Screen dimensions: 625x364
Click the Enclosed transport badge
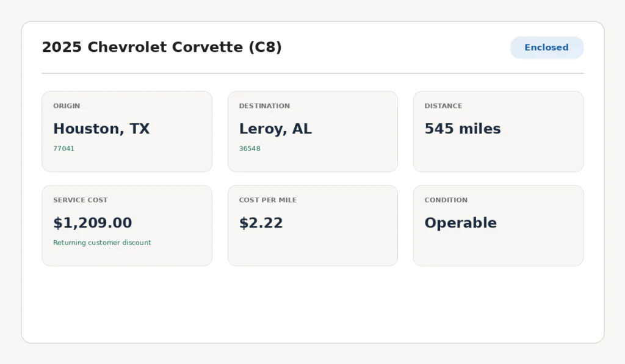(547, 48)
